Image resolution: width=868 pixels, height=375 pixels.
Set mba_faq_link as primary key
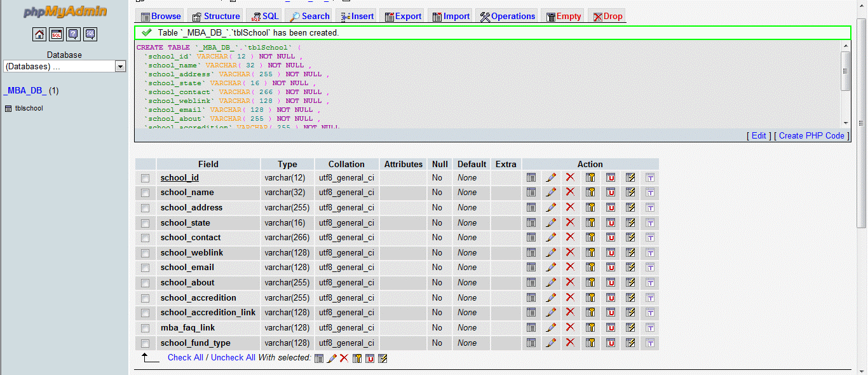pyautogui.click(x=590, y=328)
